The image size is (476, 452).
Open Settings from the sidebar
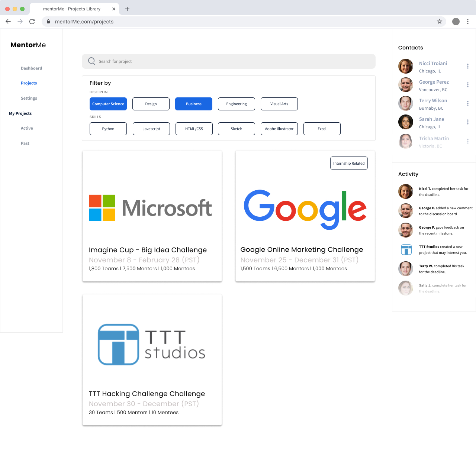29,99
